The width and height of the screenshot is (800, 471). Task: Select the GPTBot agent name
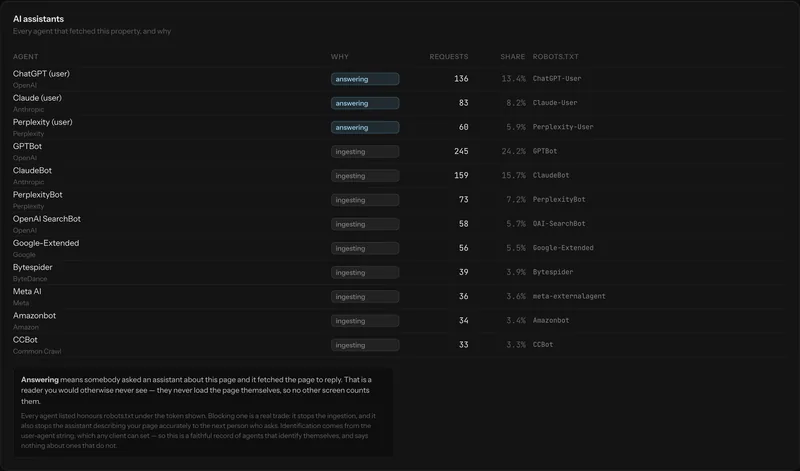[x=28, y=146]
